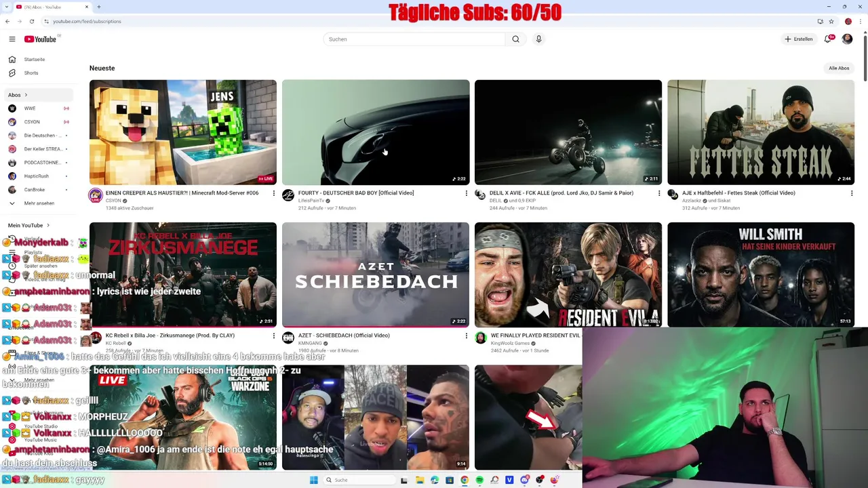Click KingWoolz Games channel name
This screenshot has height=488, width=868.
[510, 344]
